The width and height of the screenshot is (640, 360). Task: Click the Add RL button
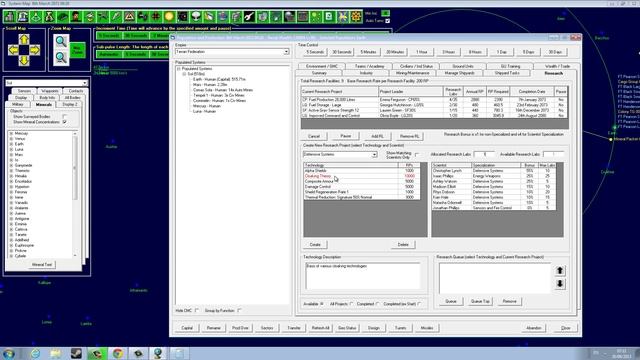[377, 136]
